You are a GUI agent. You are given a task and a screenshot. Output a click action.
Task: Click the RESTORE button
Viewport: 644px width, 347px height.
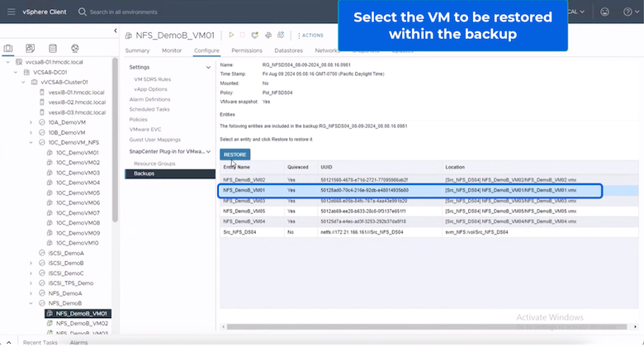235,154
